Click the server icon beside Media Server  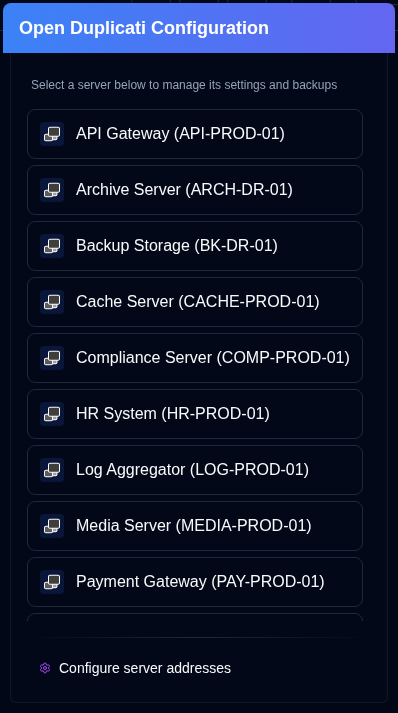[x=52, y=526]
